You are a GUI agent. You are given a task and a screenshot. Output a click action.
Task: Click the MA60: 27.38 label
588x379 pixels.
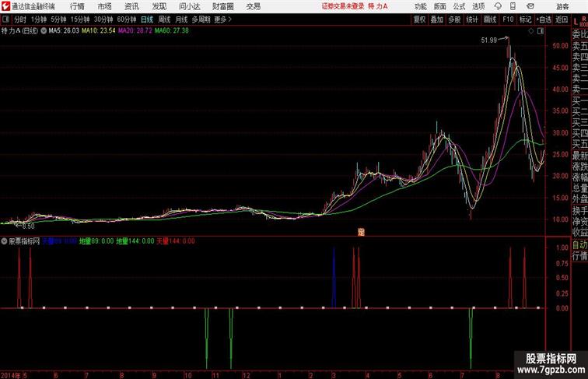coord(172,31)
